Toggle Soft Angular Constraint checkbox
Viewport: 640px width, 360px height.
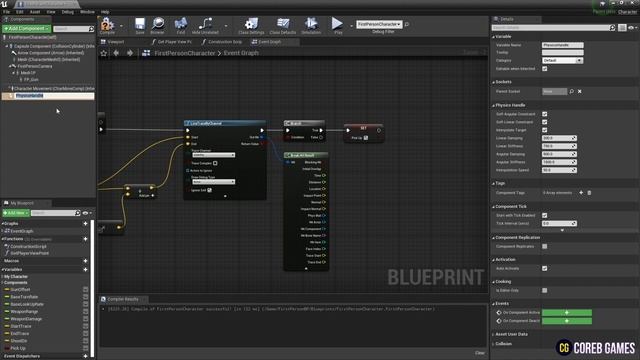544,114
